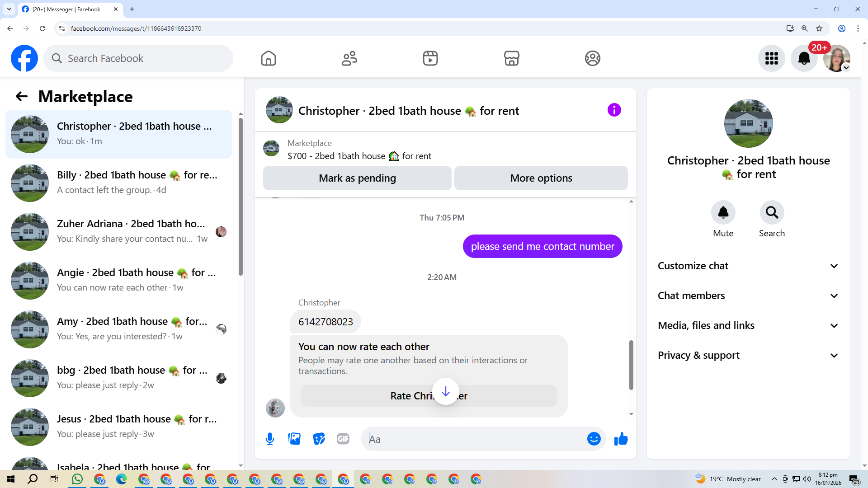Open the sticker picker icon
868x488 pixels.
point(319,439)
